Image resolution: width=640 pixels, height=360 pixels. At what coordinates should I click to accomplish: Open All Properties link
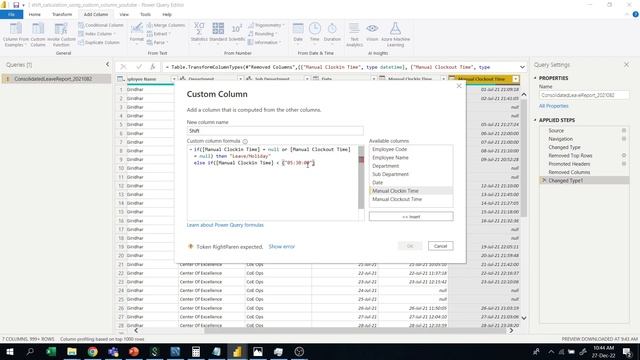point(553,106)
